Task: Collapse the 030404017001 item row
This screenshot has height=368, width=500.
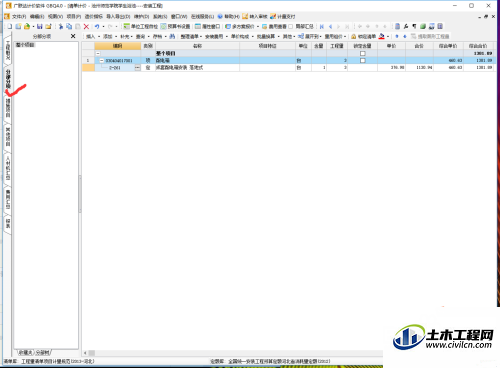Action: pos(102,60)
